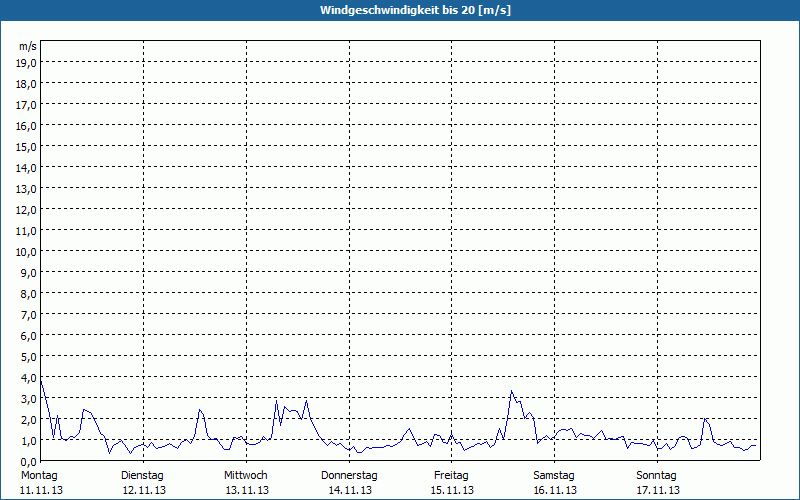Click the Montag day label
Image resolution: width=800 pixels, height=500 pixels.
pyautogui.click(x=39, y=476)
